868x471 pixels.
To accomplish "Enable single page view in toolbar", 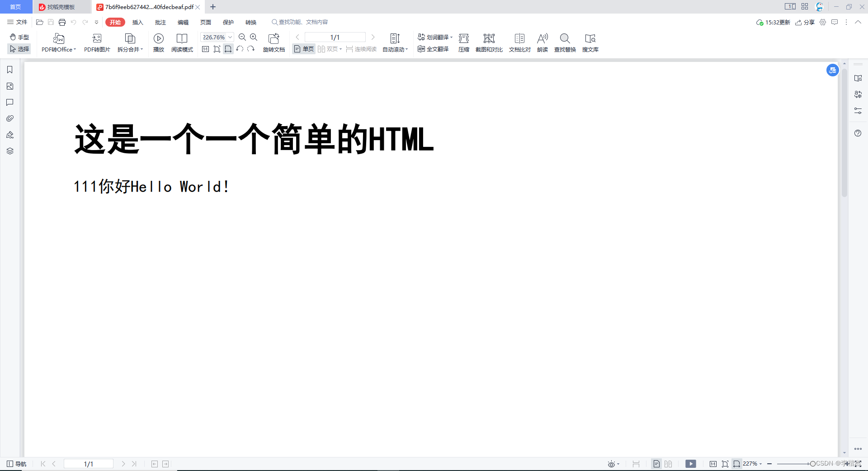I will point(304,49).
